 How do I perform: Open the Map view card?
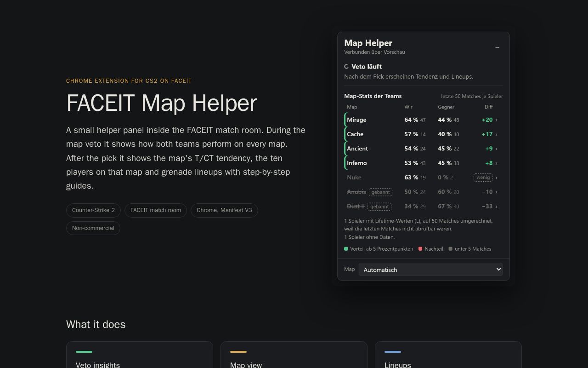click(294, 355)
